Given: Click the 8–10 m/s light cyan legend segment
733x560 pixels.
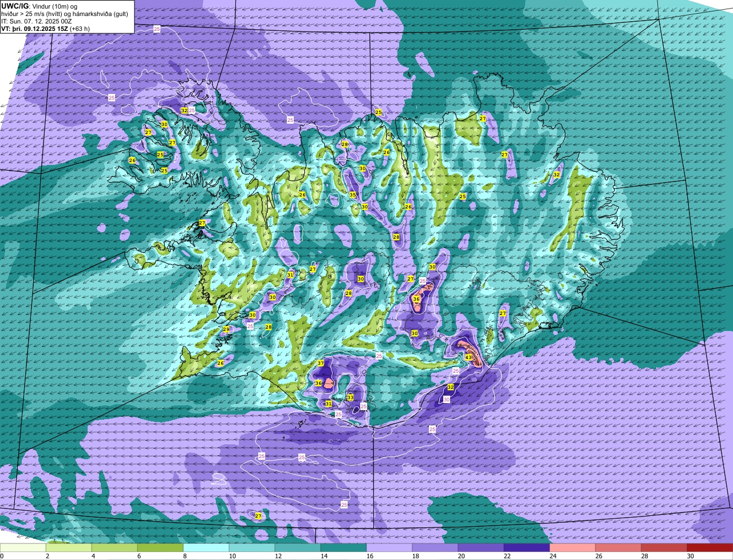Looking at the screenshot, I should [206, 548].
